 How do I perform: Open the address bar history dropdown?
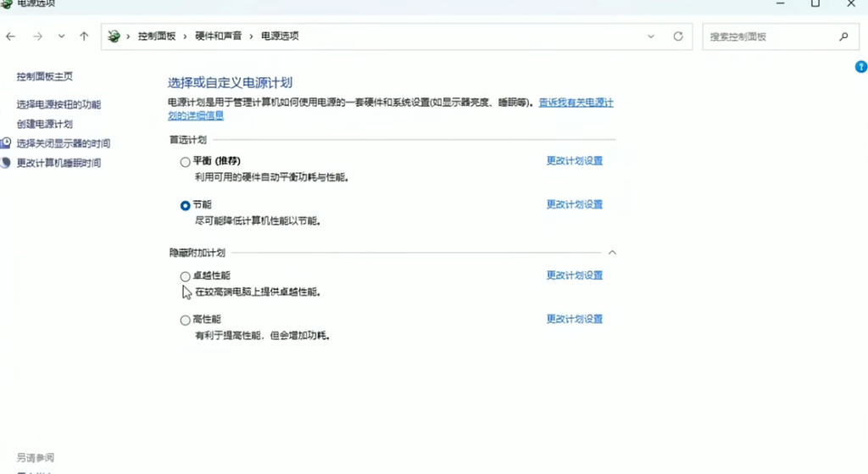tap(651, 36)
